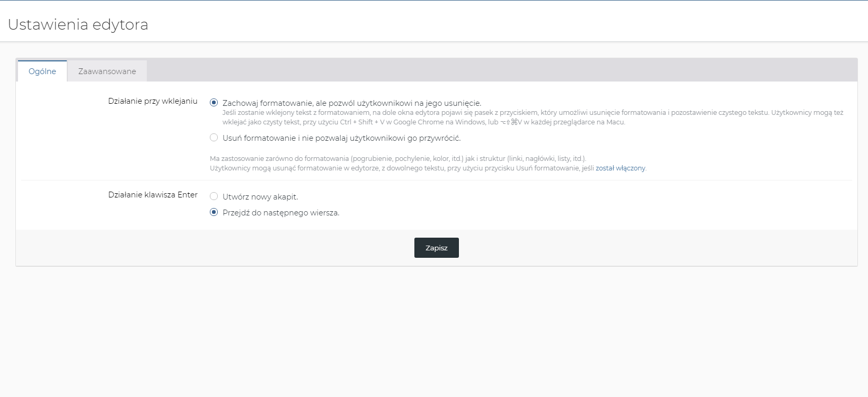This screenshot has width=868, height=397.
Task: Click the Mac shortcut symbols before 'V'
Action: pyautogui.click(x=509, y=122)
